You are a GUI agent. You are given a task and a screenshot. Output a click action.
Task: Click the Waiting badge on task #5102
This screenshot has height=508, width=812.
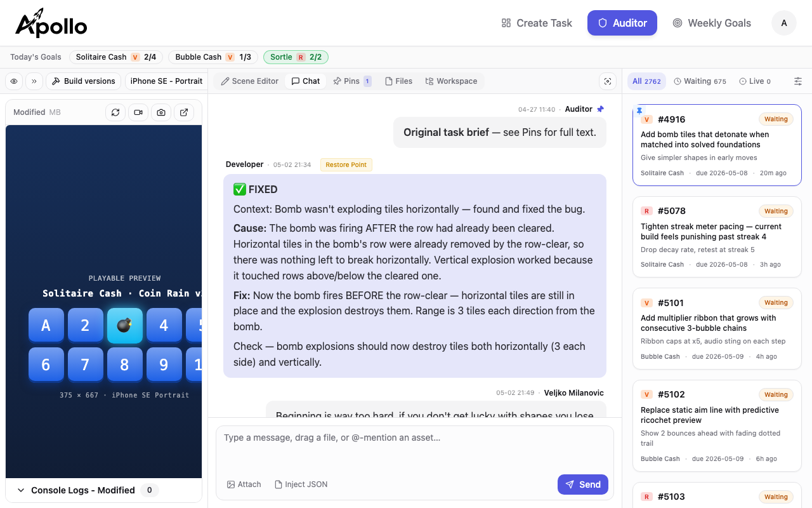pos(776,394)
